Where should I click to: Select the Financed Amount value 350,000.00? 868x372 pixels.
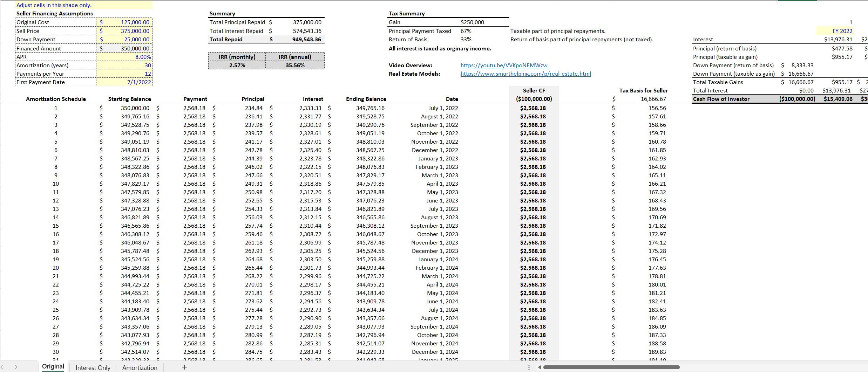(124, 48)
